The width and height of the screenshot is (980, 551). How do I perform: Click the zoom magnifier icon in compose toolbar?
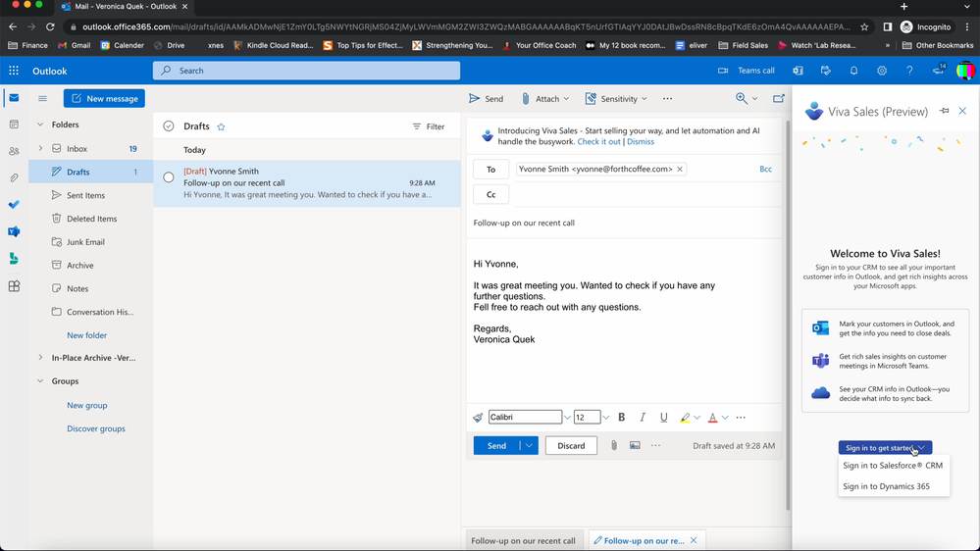click(x=742, y=98)
